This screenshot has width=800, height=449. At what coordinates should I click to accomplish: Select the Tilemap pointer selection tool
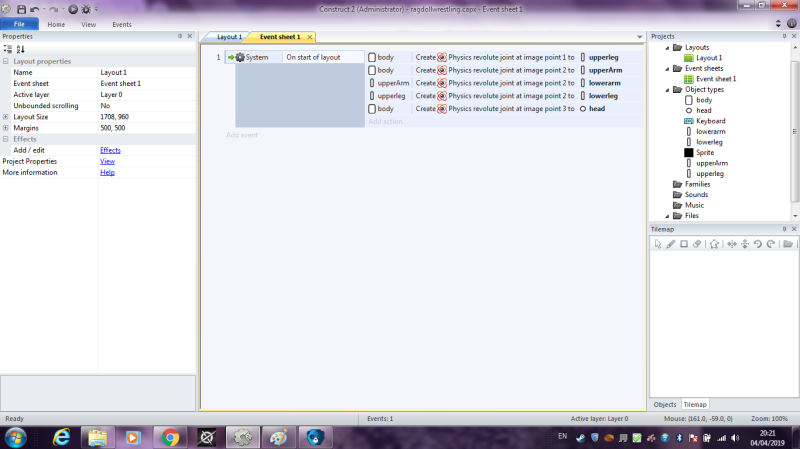pos(658,244)
